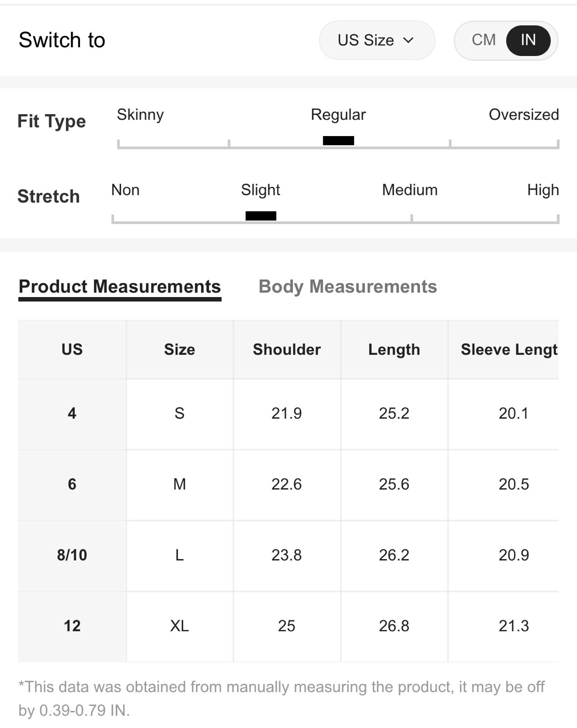Click the XL size cell
577x728 pixels.
coord(180,626)
